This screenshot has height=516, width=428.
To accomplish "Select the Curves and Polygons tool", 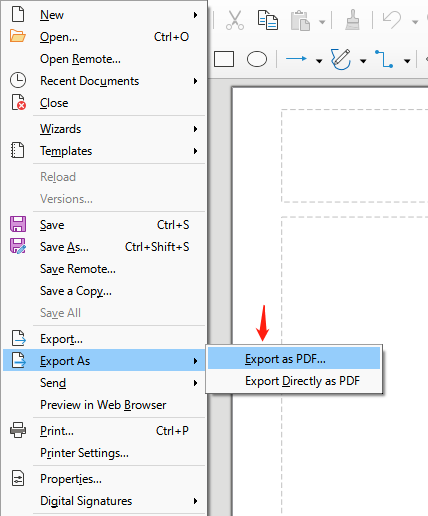I will [x=340, y=59].
